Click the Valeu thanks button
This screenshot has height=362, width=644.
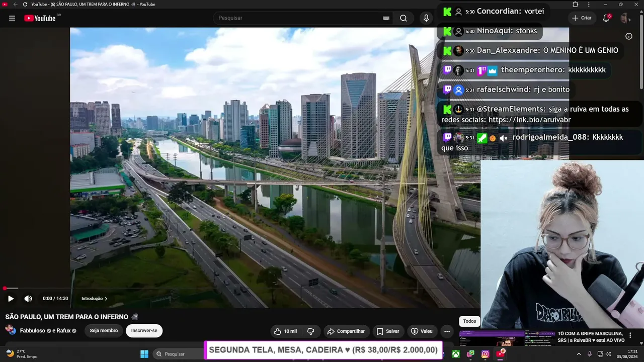[422, 331]
